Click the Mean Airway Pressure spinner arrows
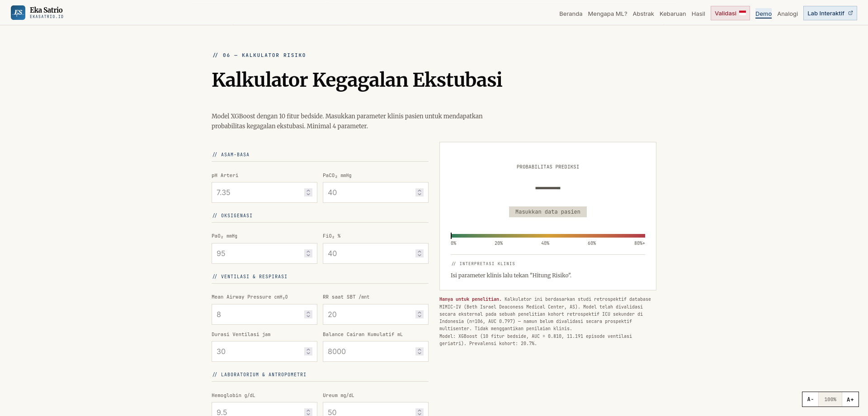This screenshot has height=416, width=868. pos(308,314)
